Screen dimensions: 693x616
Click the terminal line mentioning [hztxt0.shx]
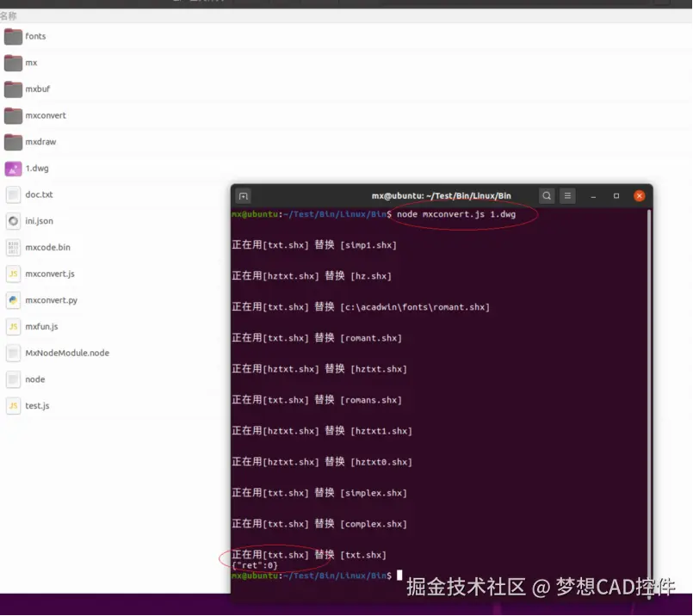coord(322,462)
